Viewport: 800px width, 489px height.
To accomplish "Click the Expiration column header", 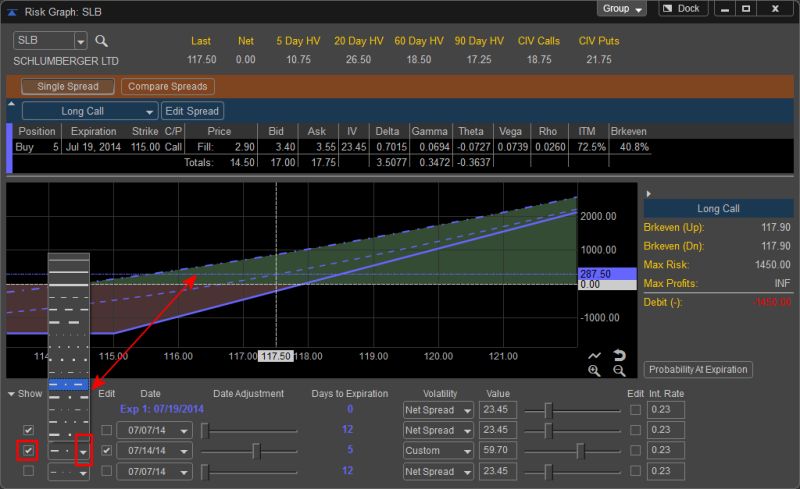I will tap(93, 131).
